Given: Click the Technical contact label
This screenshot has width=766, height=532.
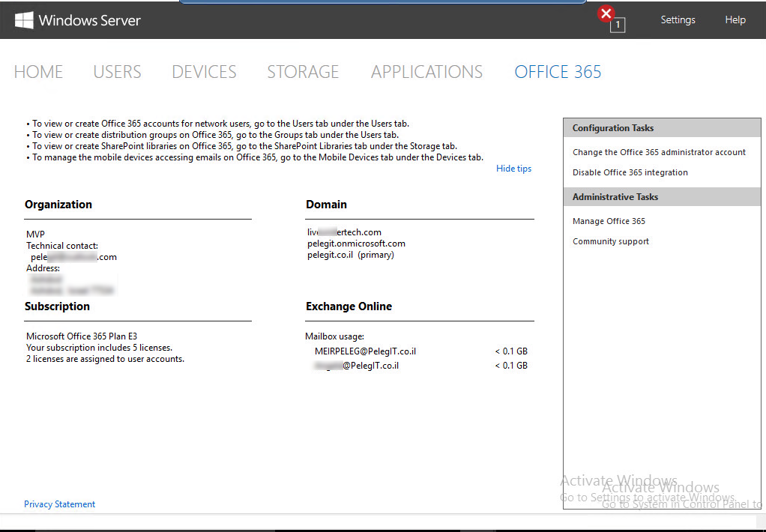Looking at the screenshot, I should (x=62, y=246).
